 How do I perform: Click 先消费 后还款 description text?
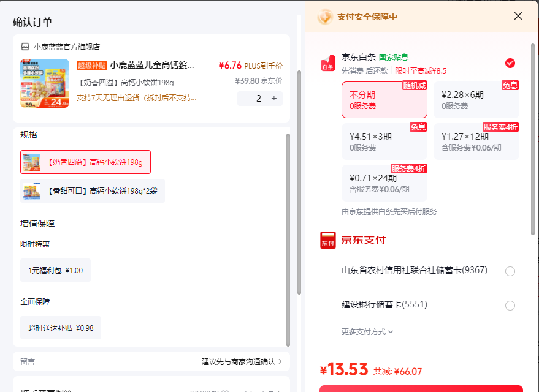[x=364, y=71]
